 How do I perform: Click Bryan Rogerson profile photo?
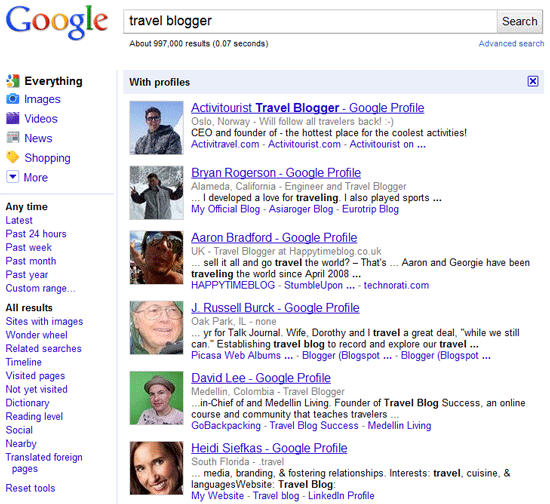[x=156, y=193]
